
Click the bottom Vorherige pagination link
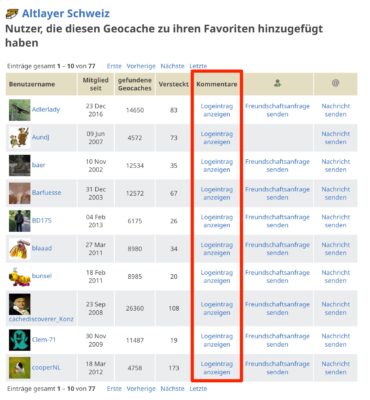point(141,389)
